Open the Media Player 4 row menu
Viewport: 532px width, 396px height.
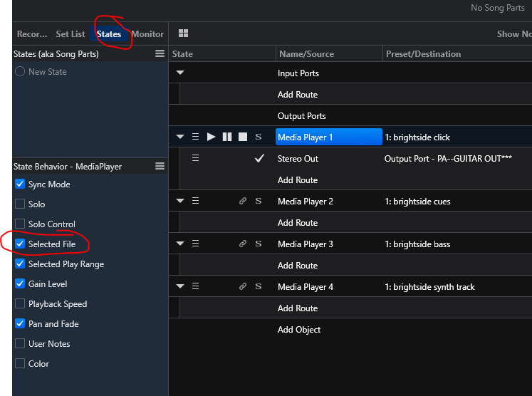pos(195,287)
